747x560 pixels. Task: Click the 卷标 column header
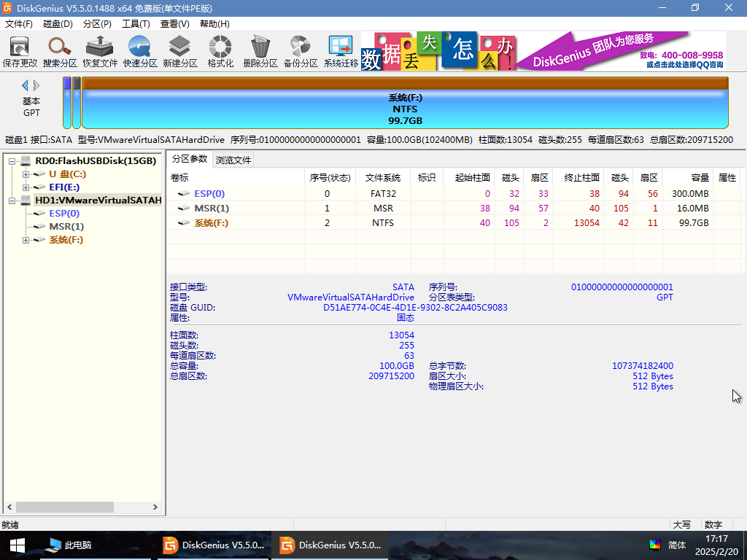236,178
